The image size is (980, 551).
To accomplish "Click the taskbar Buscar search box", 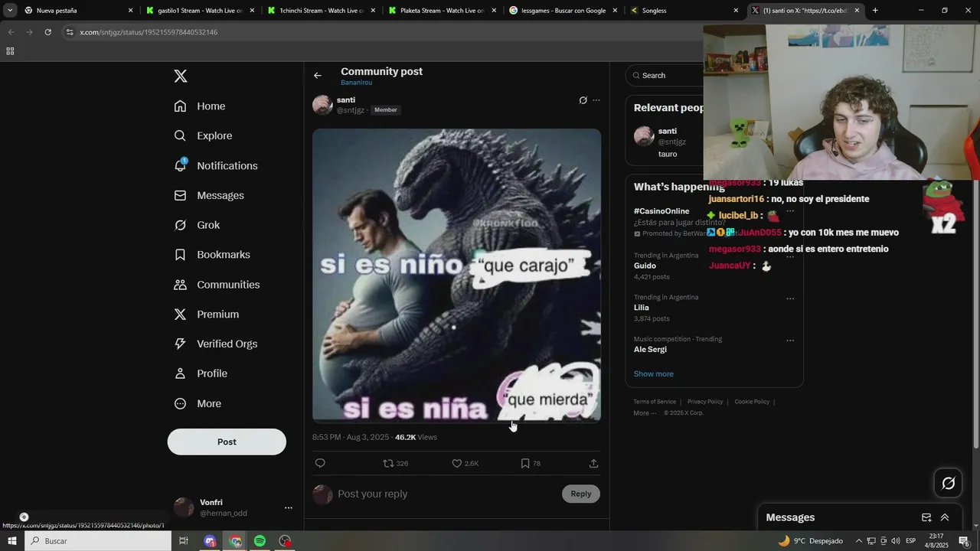I will [97, 541].
